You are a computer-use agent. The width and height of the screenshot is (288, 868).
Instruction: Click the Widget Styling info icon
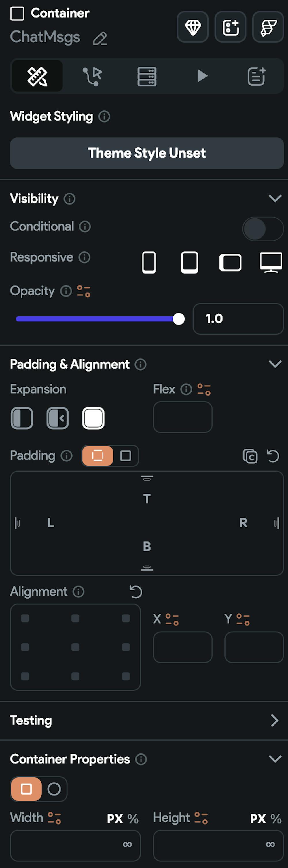click(104, 117)
